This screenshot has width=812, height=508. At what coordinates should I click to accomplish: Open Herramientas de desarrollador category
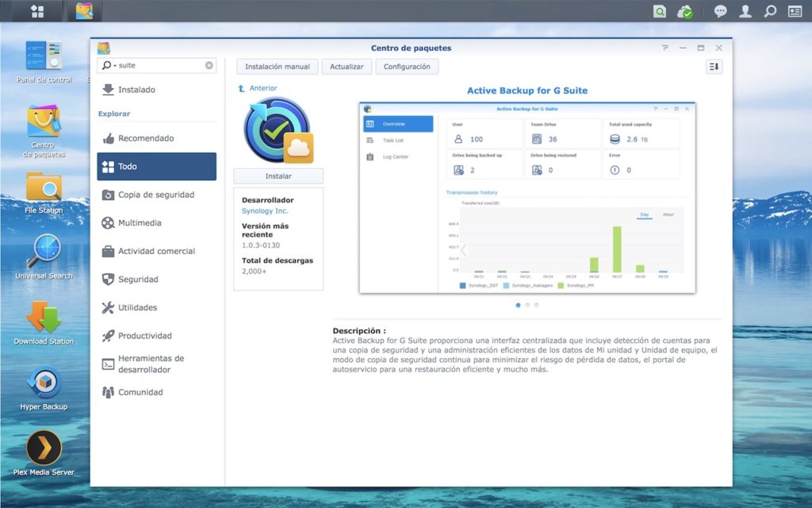click(x=156, y=364)
